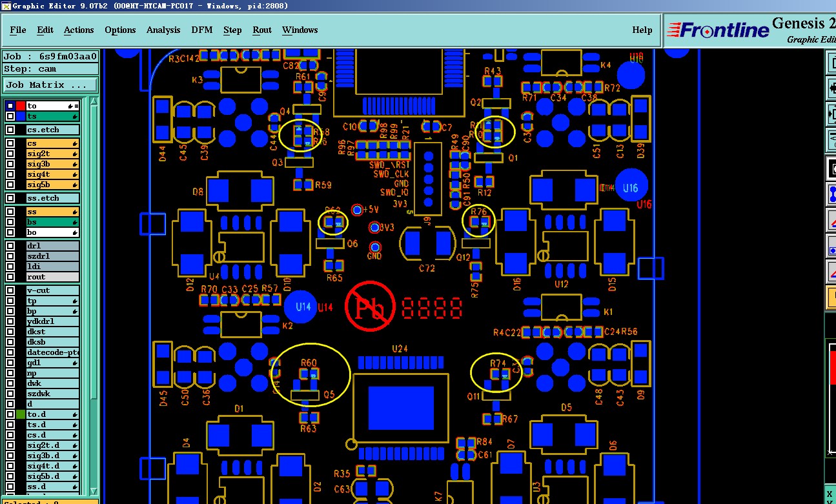
Task: Click the hand icon on the bo layer row
Action: click(x=76, y=232)
